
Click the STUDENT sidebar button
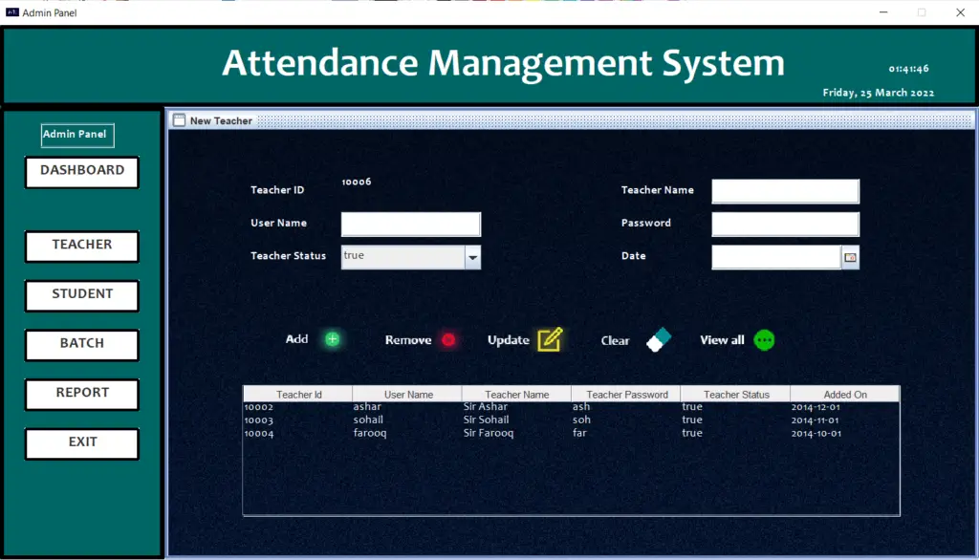(x=81, y=295)
